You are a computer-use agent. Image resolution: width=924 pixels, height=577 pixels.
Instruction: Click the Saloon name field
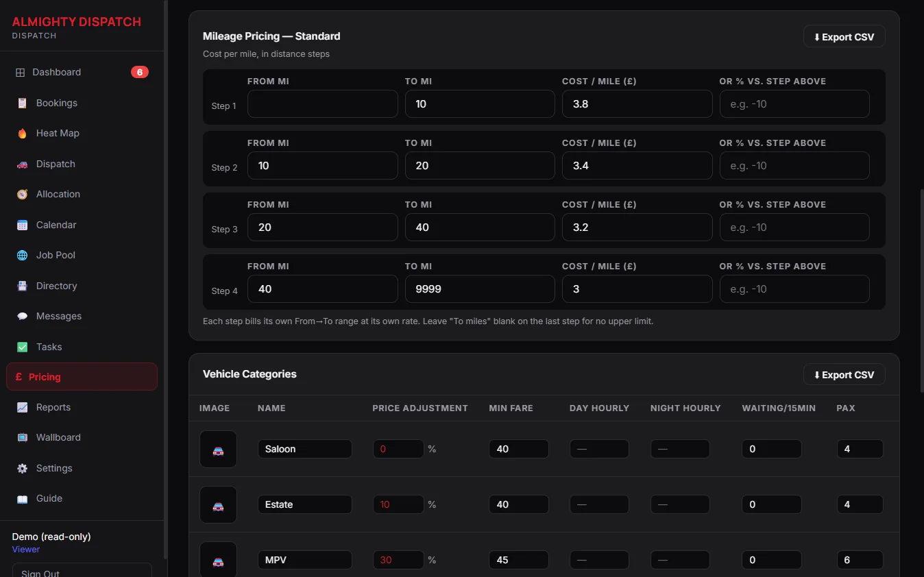(x=305, y=449)
